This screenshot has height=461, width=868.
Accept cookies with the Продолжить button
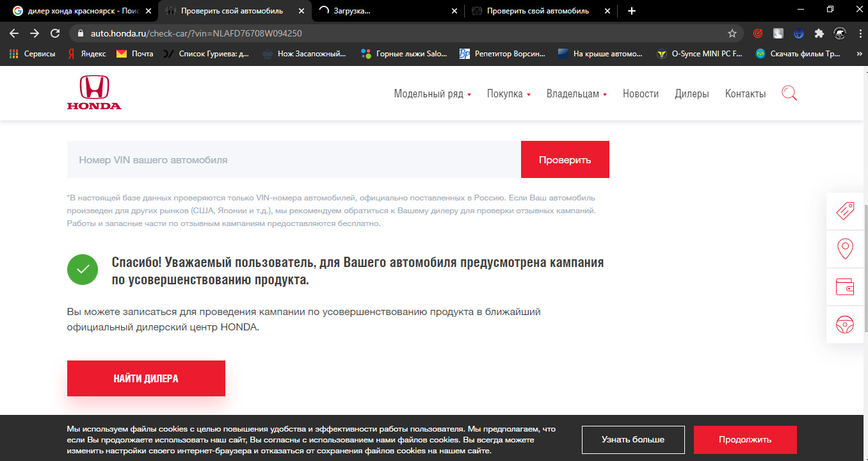point(745,440)
